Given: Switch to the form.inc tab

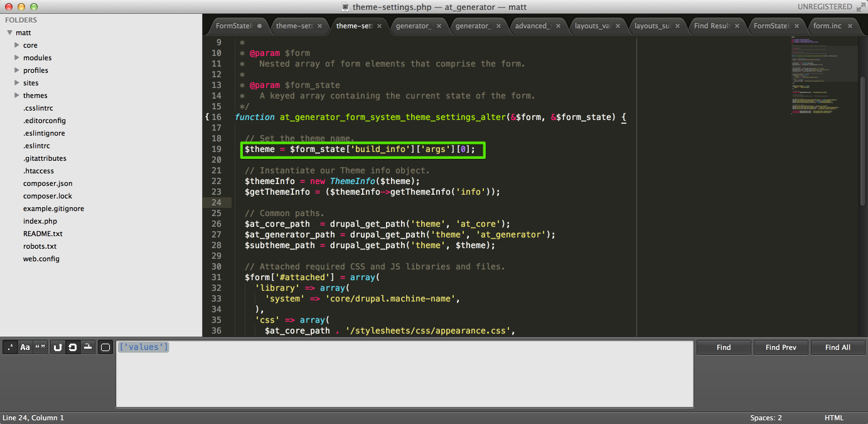Looking at the screenshot, I should tap(827, 26).
